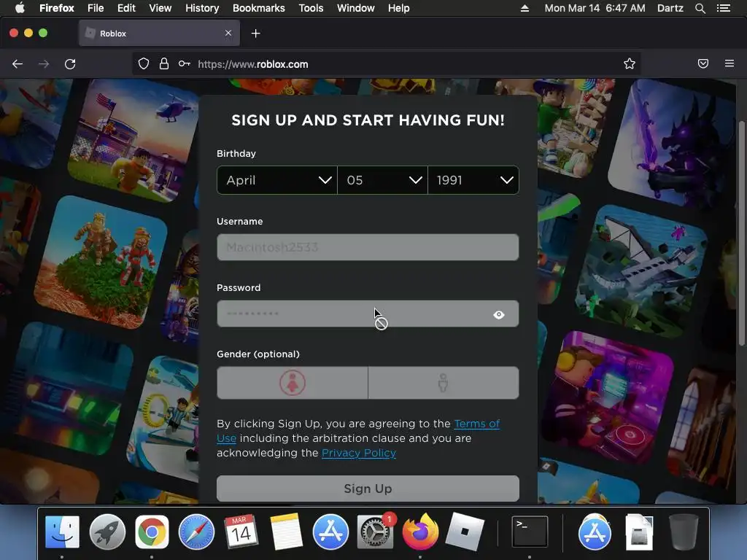Image resolution: width=747 pixels, height=560 pixels.
Task: Open the tracking protection shield icon
Action: point(144,64)
